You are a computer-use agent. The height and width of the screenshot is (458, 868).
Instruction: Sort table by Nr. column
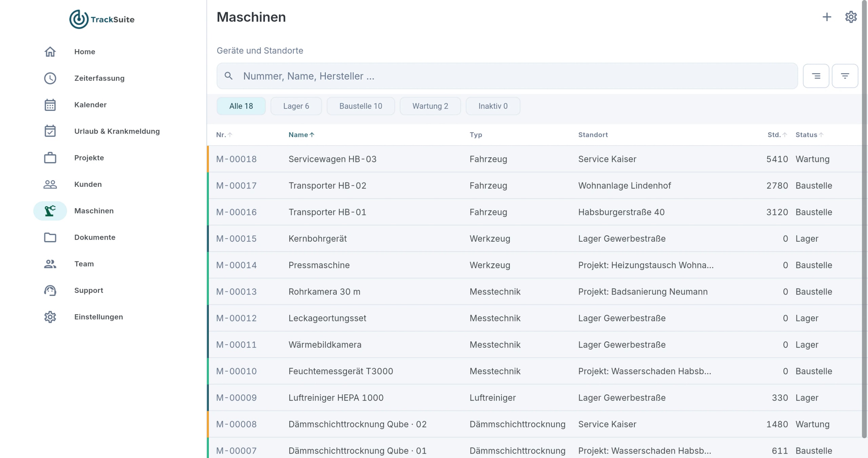pyautogui.click(x=224, y=135)
